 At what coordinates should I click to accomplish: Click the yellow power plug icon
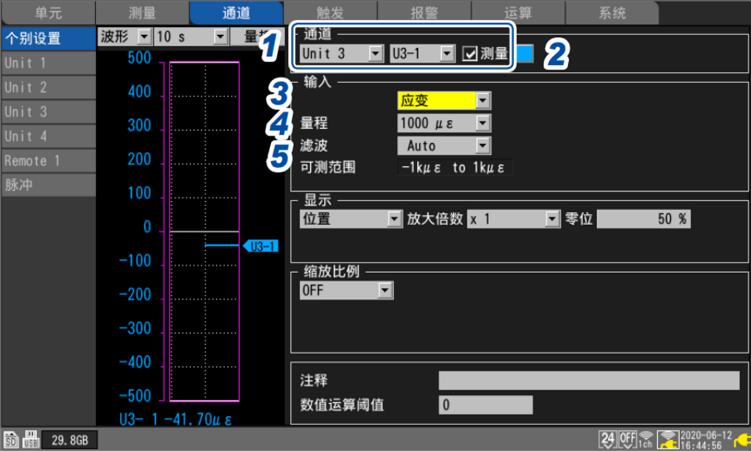739,439
